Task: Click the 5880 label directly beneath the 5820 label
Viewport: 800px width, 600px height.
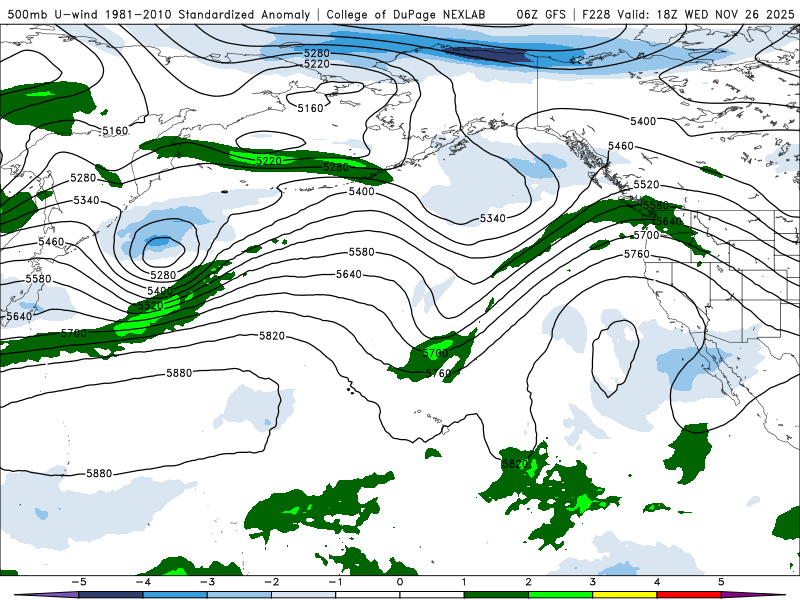Action: pos(179,373)
